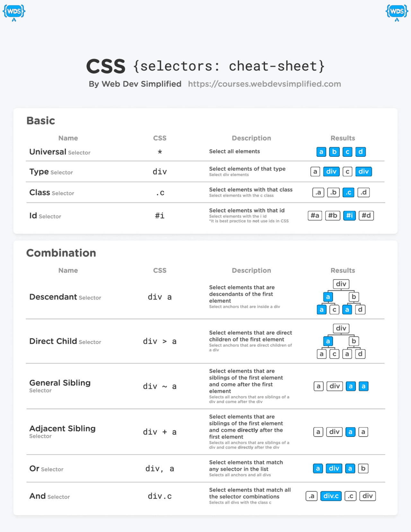Click the root div node in Direct Child Selector tree
This screenshot has height=532, width=411.
click(x=341, y=328)
